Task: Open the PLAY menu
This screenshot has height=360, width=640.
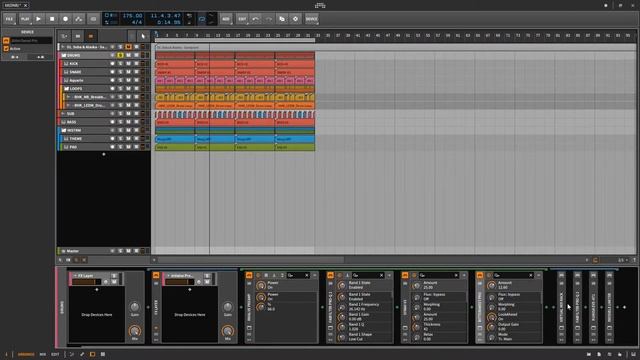Action: (25, 19)
